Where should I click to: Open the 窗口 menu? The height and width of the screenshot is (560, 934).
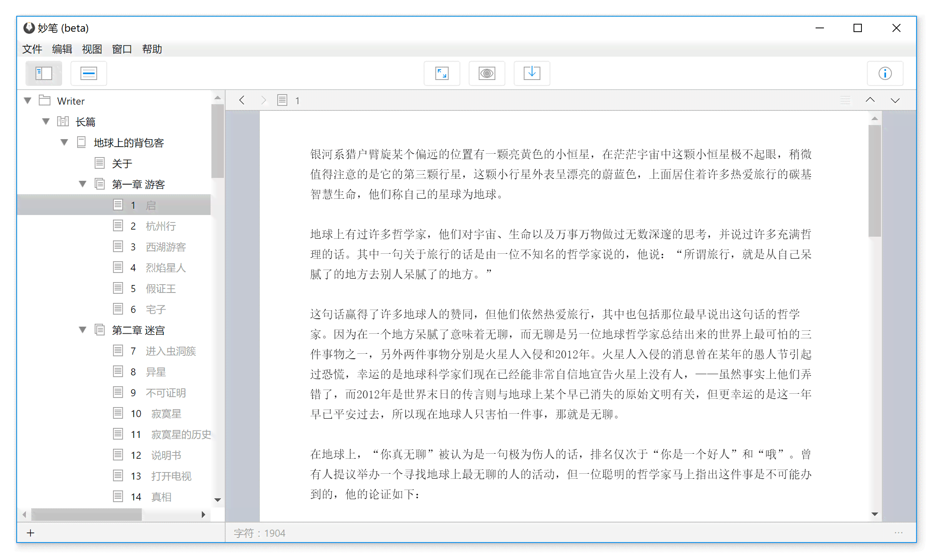[x=122, y=49]
